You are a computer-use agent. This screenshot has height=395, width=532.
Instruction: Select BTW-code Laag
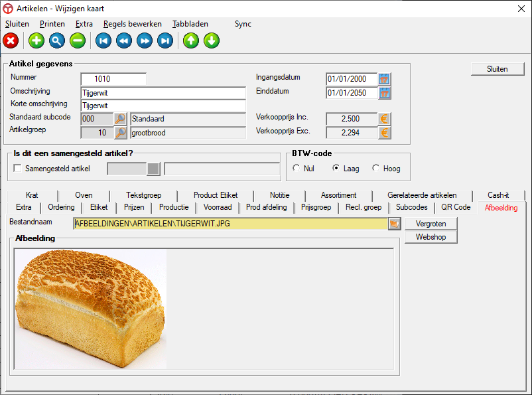pyautogui.click(x=336, y=168)
